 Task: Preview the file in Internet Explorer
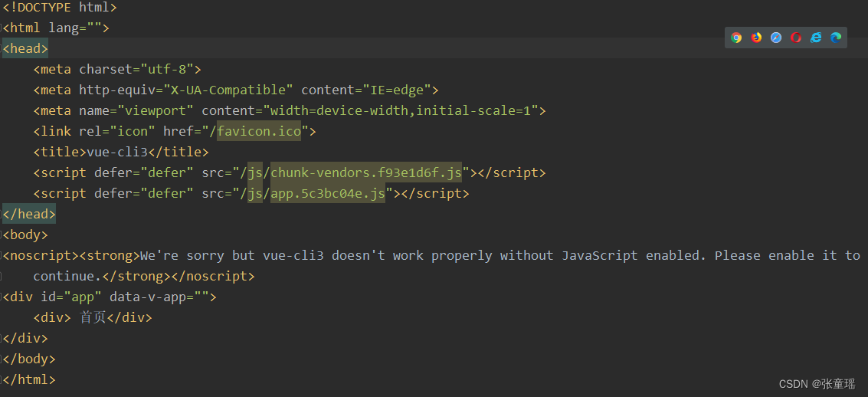[x=816, y=38]
